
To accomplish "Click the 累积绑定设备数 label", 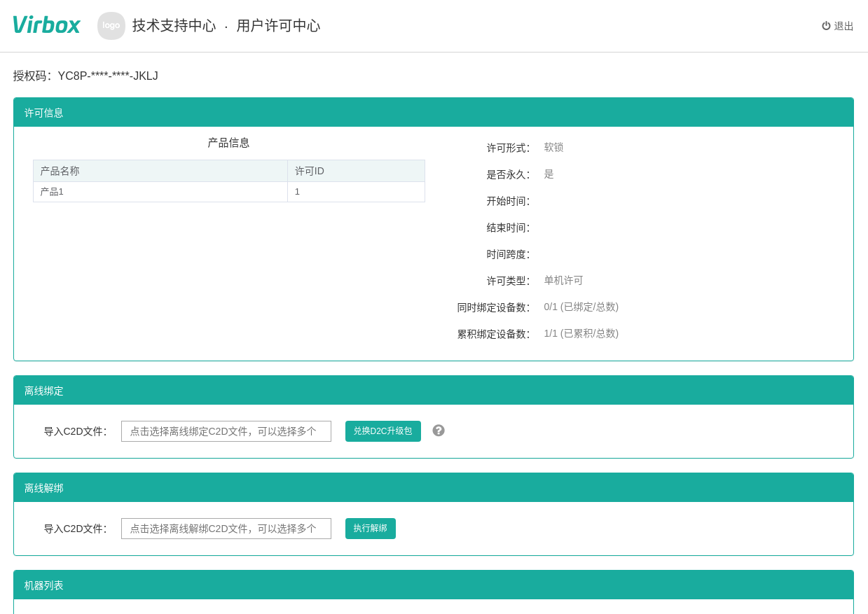I will coord(493,334).
